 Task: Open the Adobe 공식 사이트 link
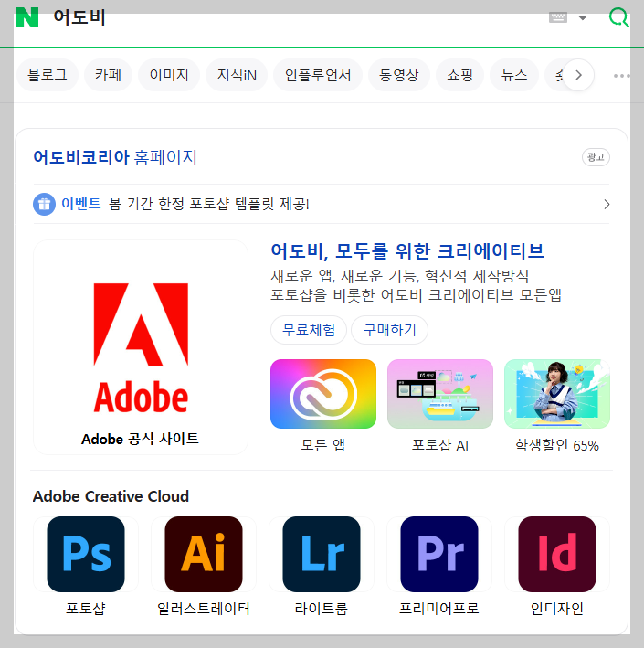(140, 439)
